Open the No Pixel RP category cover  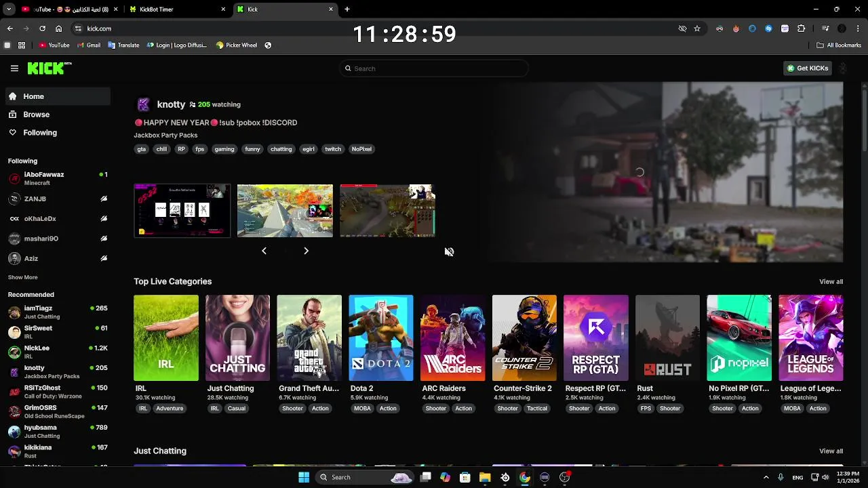pyautogui.click(x=739, y=338)
